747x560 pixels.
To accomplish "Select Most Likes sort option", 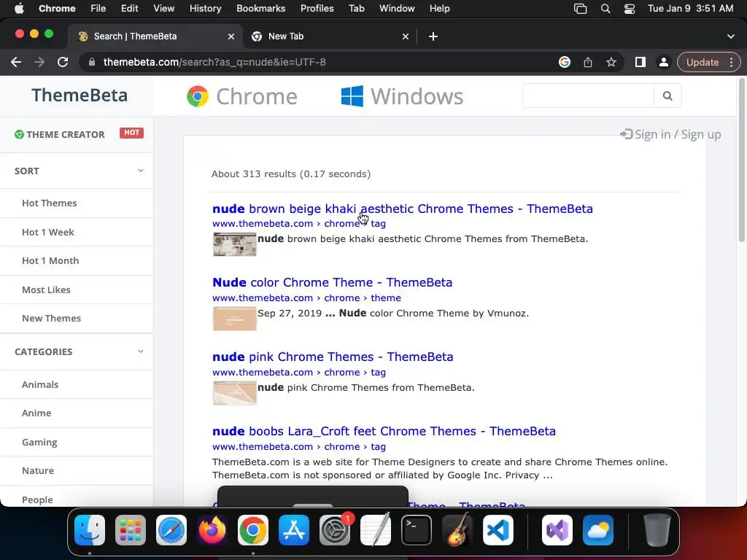I will [46, 290].
